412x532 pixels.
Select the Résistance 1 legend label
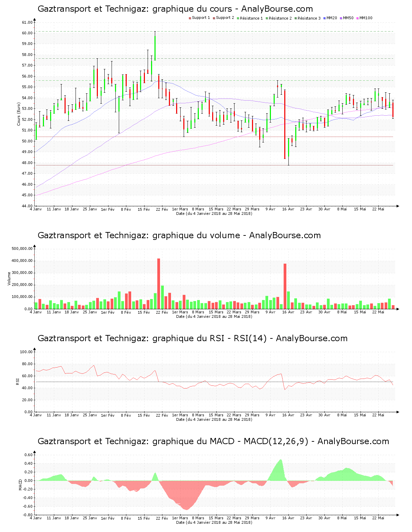click(251, 18)
